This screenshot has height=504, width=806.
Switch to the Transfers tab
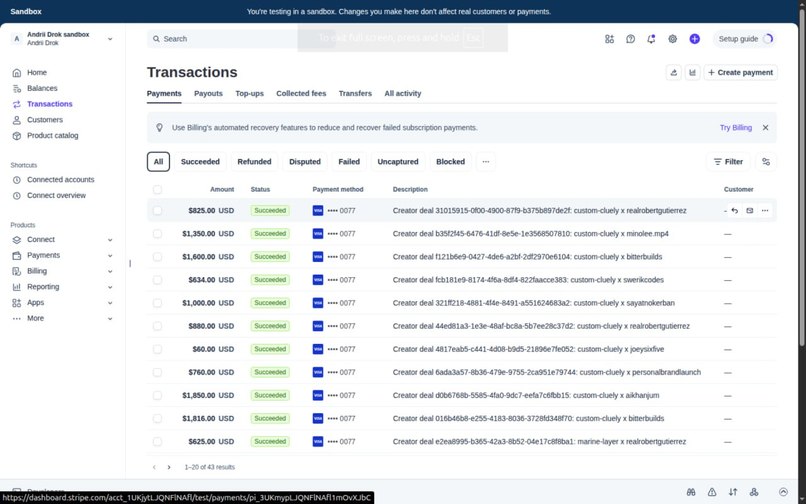(x=355, y=94)
